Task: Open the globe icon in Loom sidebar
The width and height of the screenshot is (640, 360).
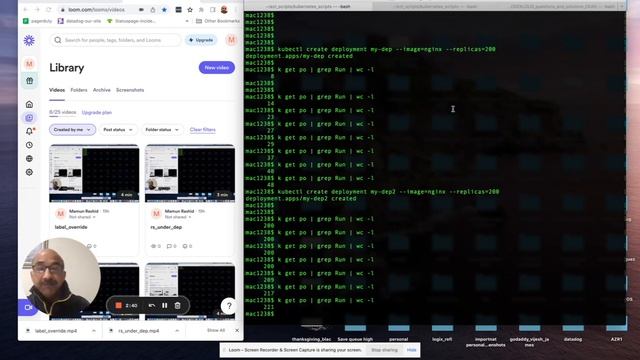Action: pyautogui.click(x=29, y=158)
